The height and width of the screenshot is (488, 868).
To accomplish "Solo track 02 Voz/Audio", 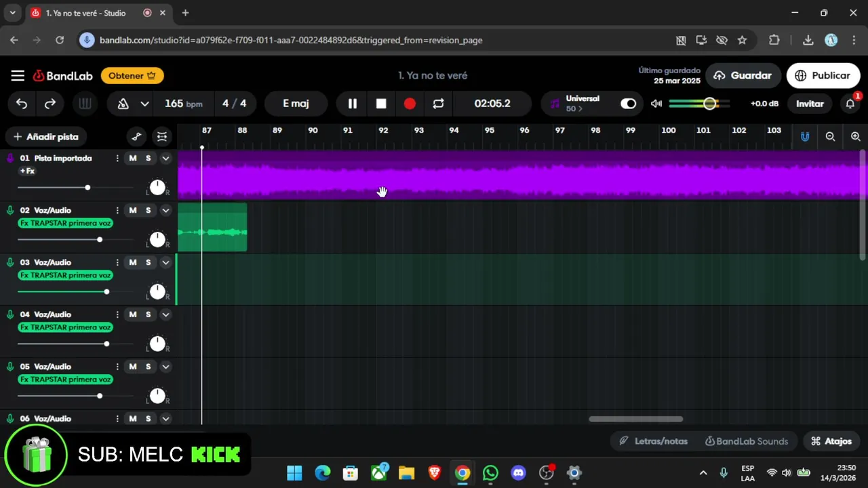I will 148,210.
